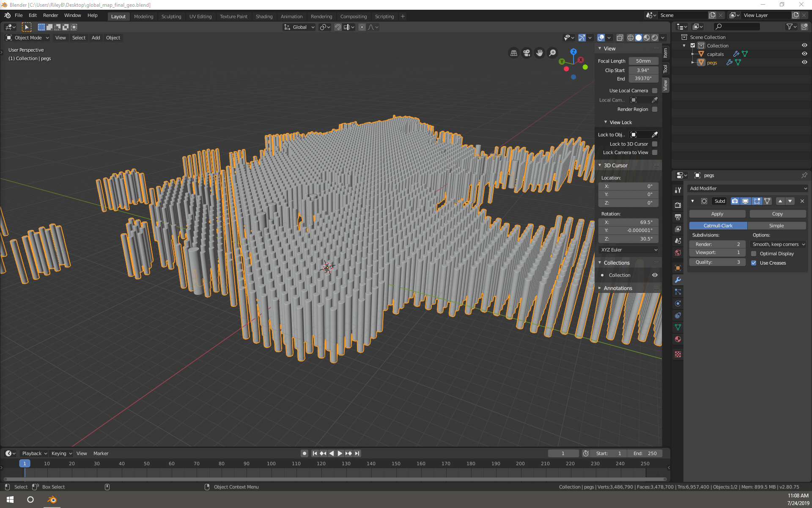Open the Particles properties tab
This screenshot has height=508, width=812.
point(678,291)
